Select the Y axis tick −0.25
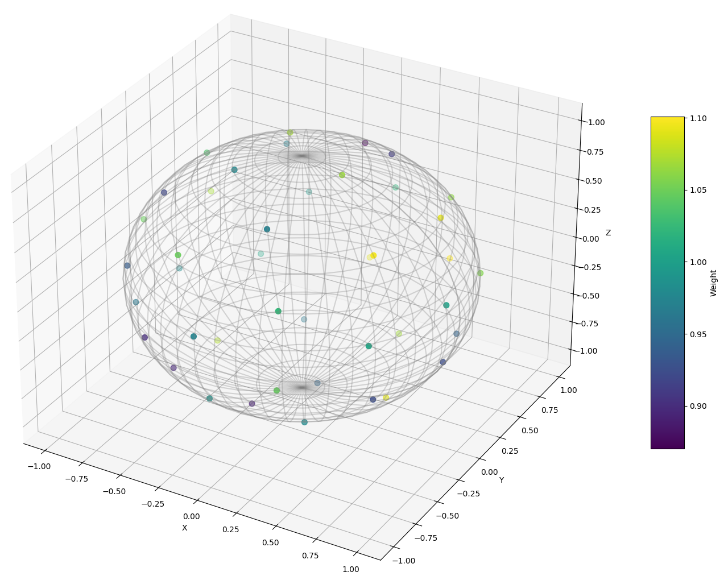This screenshot has height=576, width=728. [469, 494]
